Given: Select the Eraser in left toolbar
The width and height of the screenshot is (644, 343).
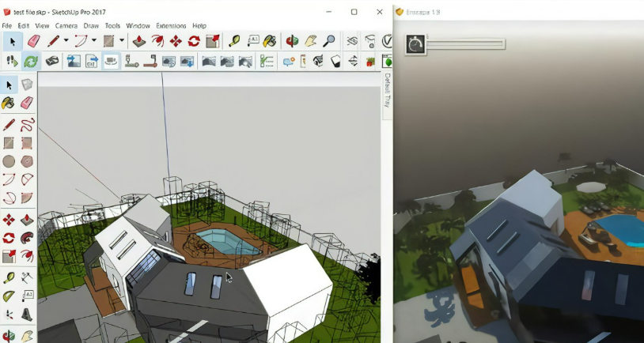Looking at the screenshot, I should coord(27,103).
